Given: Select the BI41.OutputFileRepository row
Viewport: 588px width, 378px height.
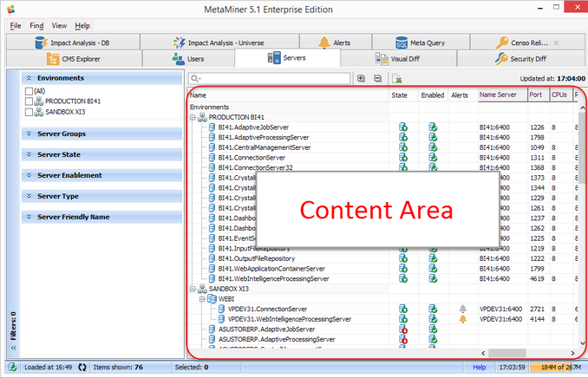Looking at the screenshot, I should [382, 258].
